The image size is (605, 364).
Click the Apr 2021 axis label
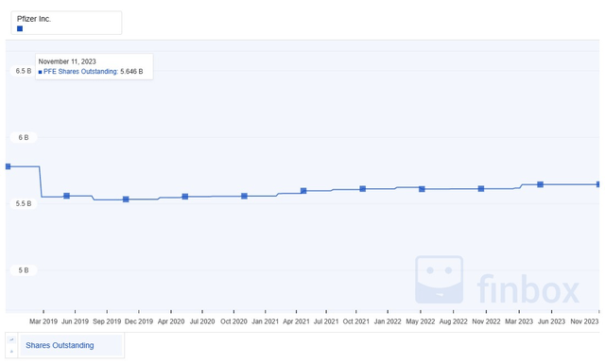tap(296, 321)
